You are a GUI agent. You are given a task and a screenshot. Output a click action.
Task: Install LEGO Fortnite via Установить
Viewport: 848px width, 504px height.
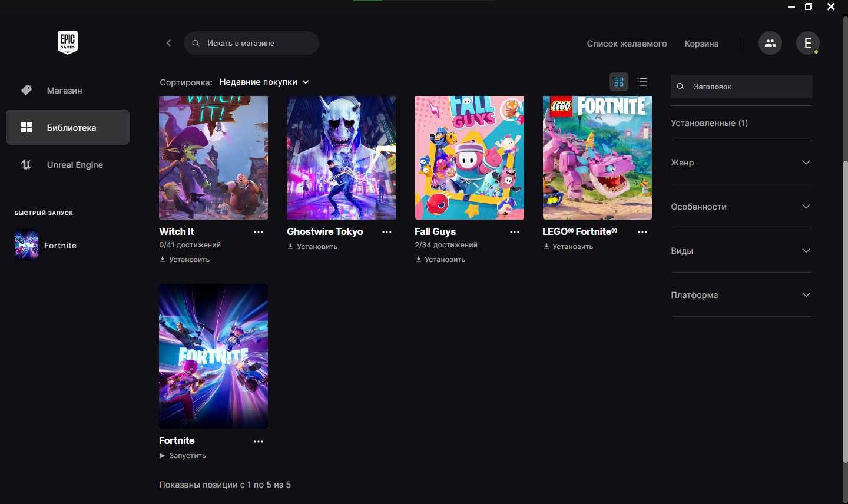point(568,247)
